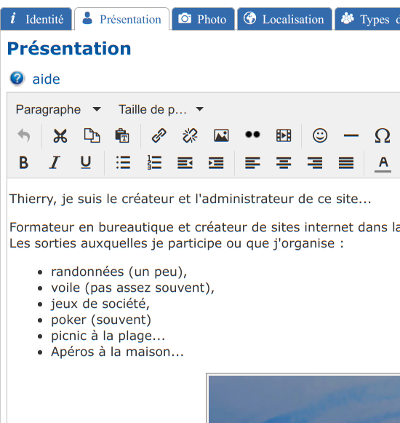Switch to the Identité tab
Image resolution: width=400 pixels, height=423 pixels.
point(36,19)
